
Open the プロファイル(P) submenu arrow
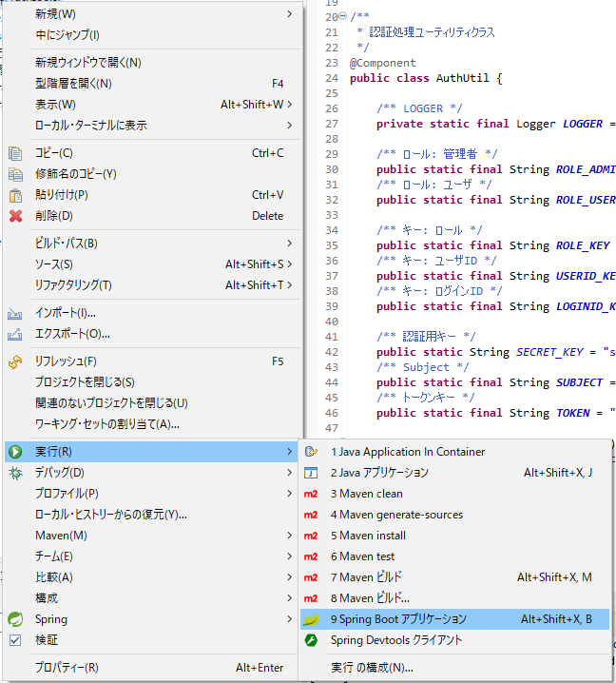290,494
